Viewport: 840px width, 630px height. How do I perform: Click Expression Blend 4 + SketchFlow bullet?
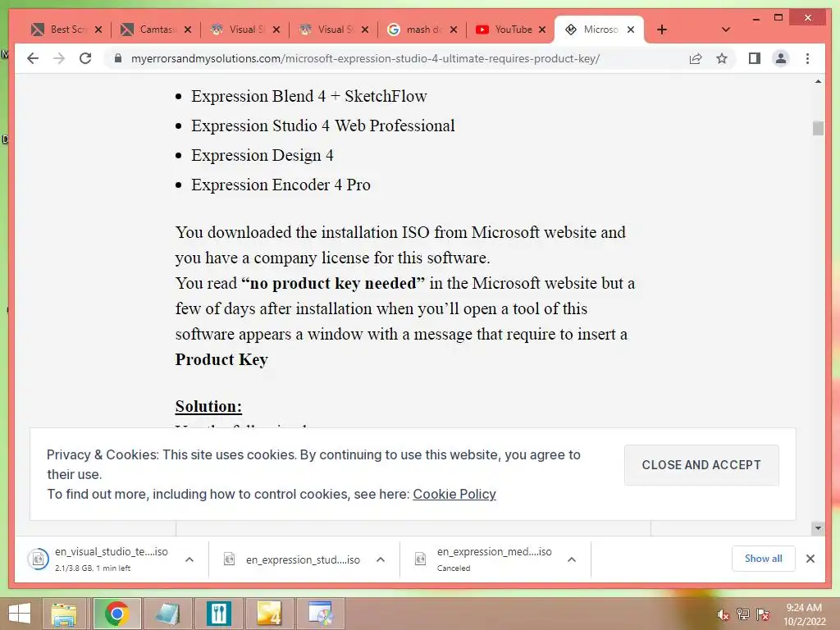[309, 97]
